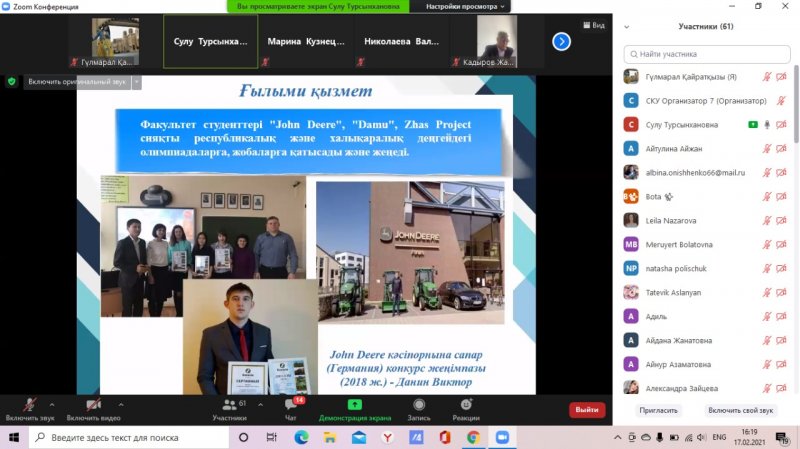
Task: Collapse participants panel with chevron near title
Action: point(627,27)
